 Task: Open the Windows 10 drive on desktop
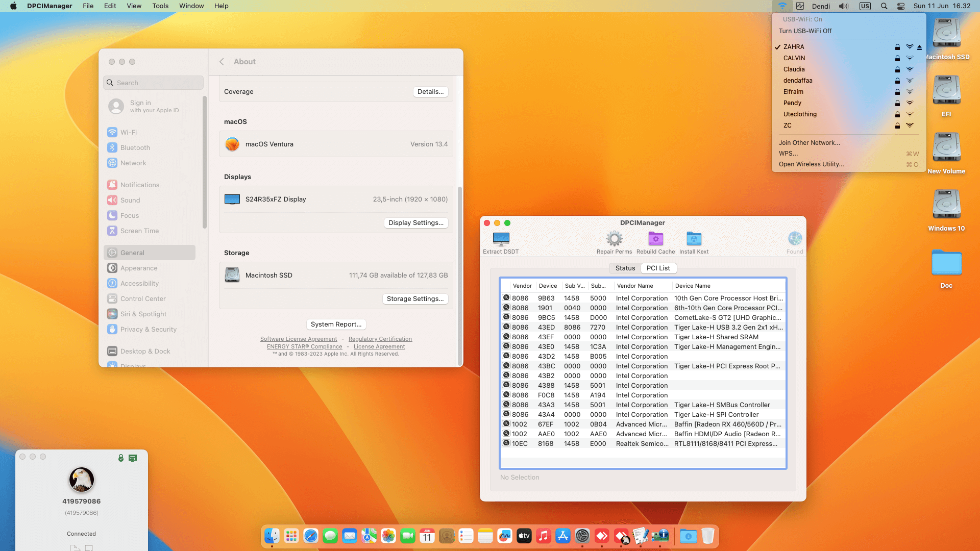[x=946, y=210]
